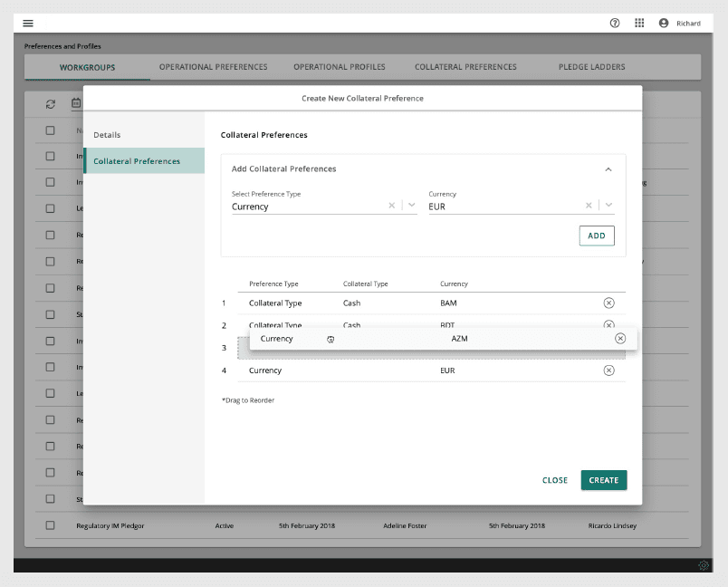Open the Currency dropdown arrow
This screenshot has height=587, width=728.
click(x=608, y=206)
